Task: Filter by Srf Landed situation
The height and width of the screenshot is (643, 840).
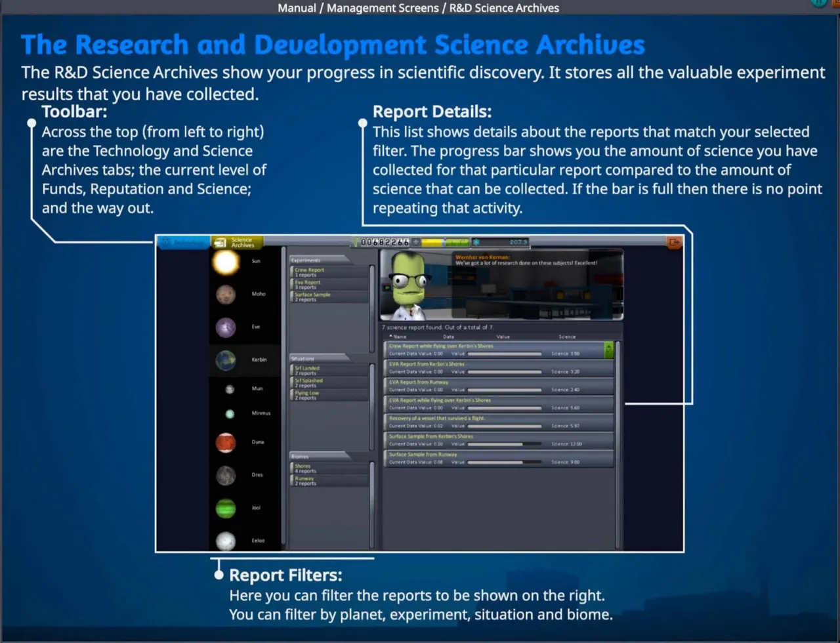Action: 329,371
